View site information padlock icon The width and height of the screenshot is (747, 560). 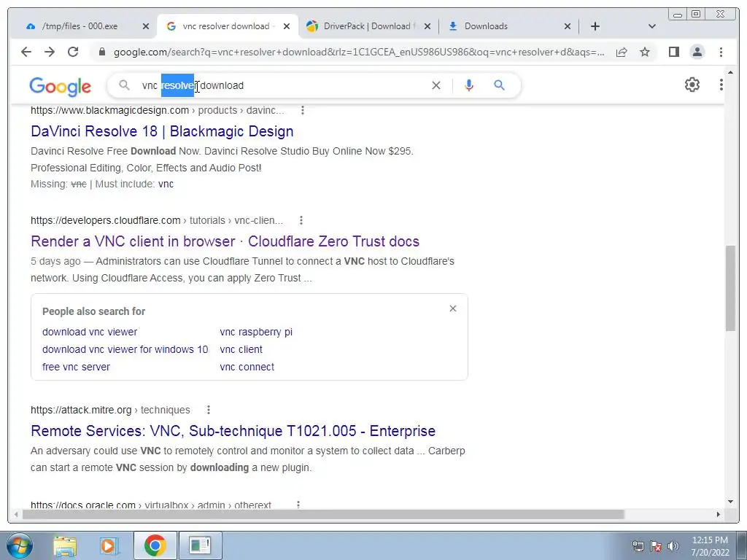pos(102,52)
